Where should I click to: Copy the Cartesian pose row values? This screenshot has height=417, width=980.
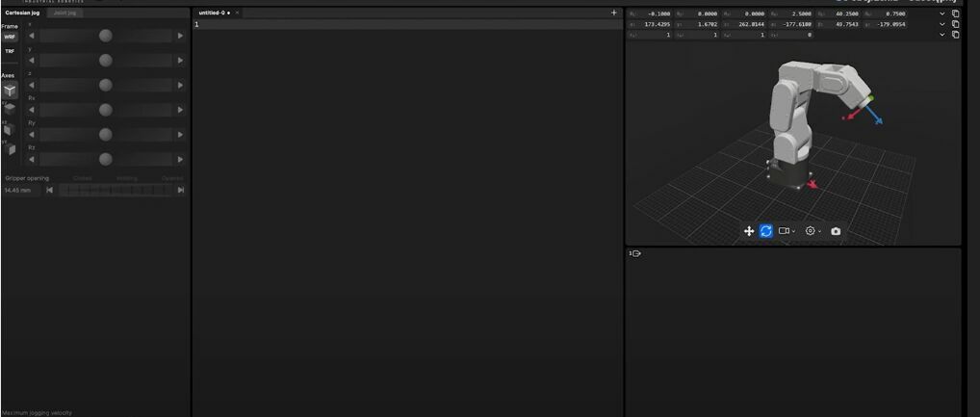click(x=955, y=24)
